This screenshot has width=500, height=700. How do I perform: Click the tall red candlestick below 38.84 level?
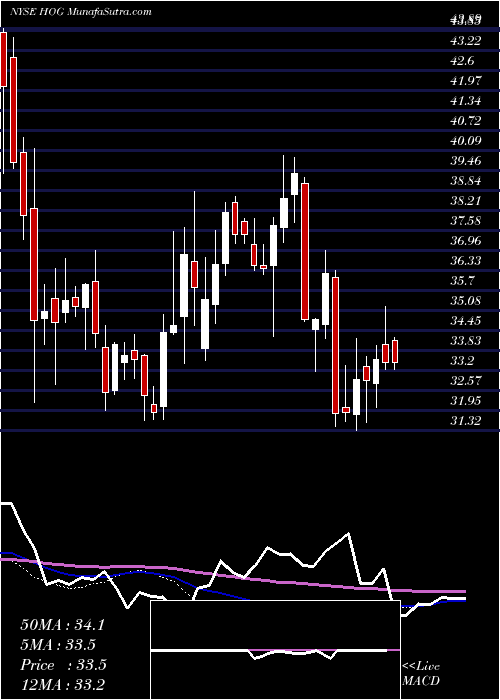click(305, 252)
